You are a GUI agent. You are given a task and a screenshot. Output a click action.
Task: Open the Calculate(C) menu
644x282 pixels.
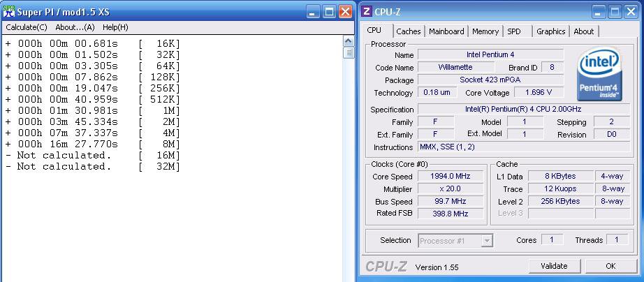click(27, 27)
